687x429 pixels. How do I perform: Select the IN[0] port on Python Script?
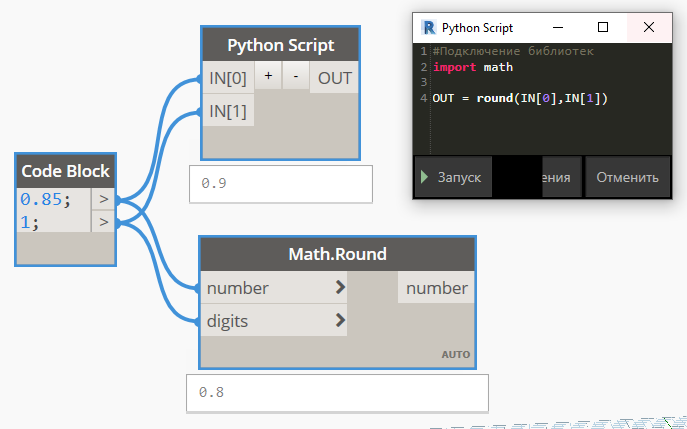(228, 78)
